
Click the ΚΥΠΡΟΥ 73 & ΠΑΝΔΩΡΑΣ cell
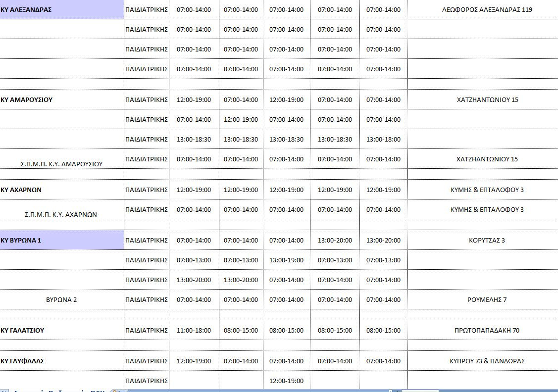[487, 361]
